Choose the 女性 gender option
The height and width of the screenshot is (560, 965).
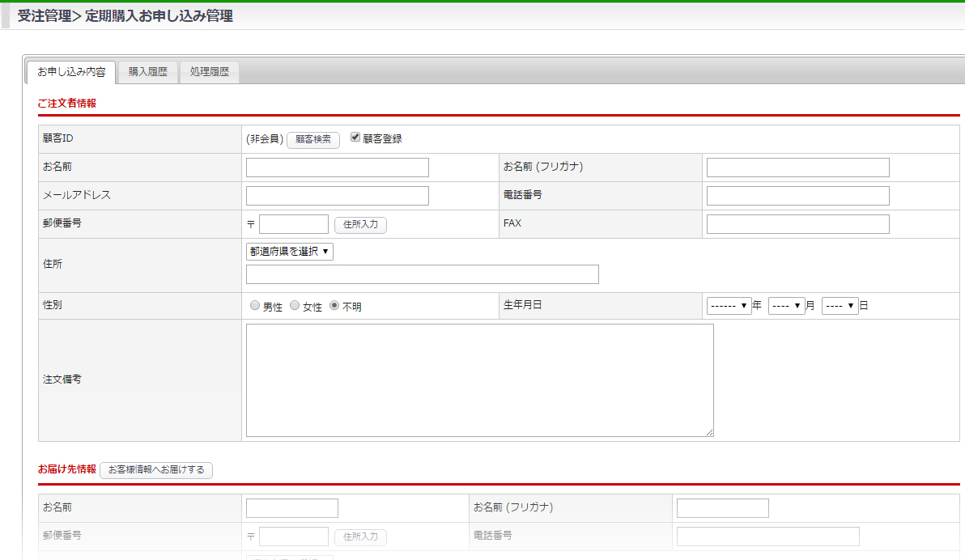pos(295,307)
